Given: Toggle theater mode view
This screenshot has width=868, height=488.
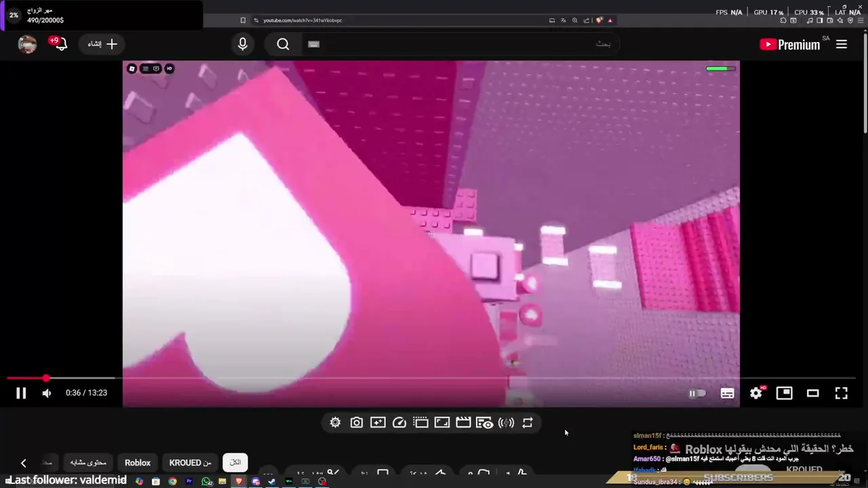Looking at the screenshot, I should 812,393.
